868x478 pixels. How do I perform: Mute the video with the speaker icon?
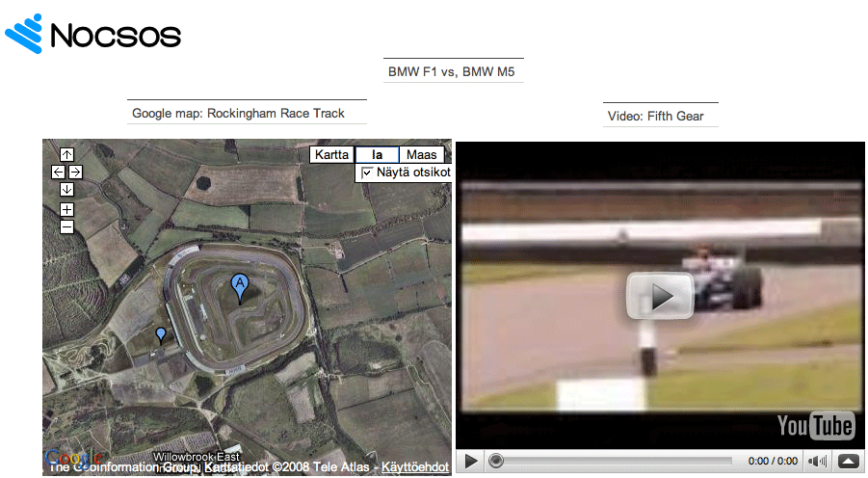pos(817,462)
